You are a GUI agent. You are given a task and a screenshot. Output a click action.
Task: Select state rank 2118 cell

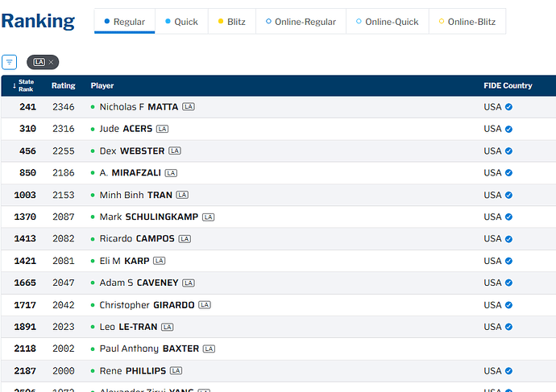click(25, 349)
